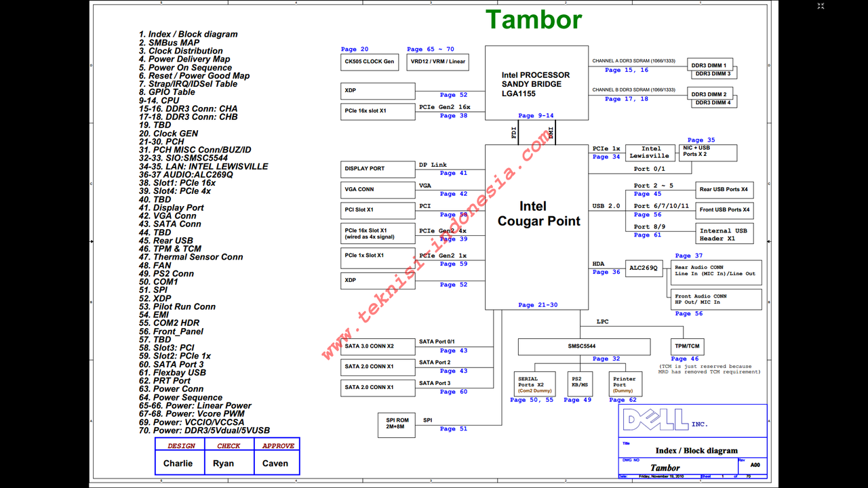The height and width of the screenshot is (488, 868).
Task: Click 'Page 38' near PCIe Gen2 16x
Action: (x=454, y=116)
